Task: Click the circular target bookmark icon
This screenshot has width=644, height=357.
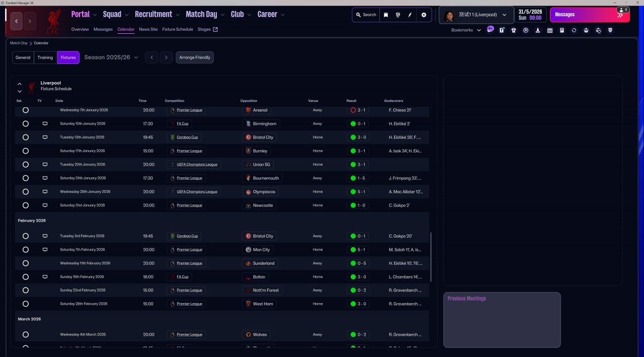Action: [x=526, y=30]
